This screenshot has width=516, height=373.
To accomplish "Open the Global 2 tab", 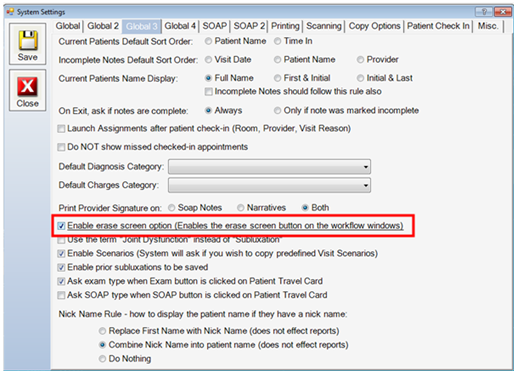I will 103,26.
